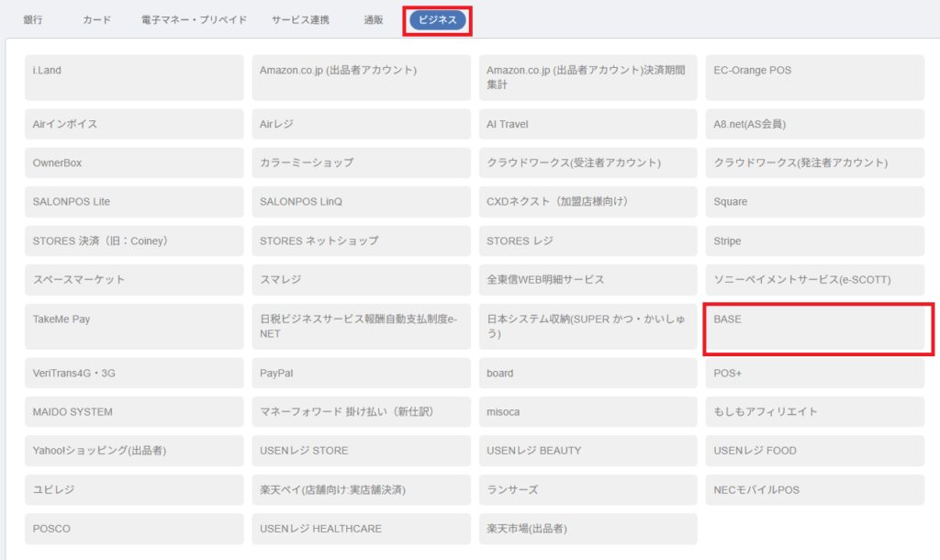The image size is (940, 560).
Task: Choose 全東信WEB明細サービス
Action: tap(588, 280)
